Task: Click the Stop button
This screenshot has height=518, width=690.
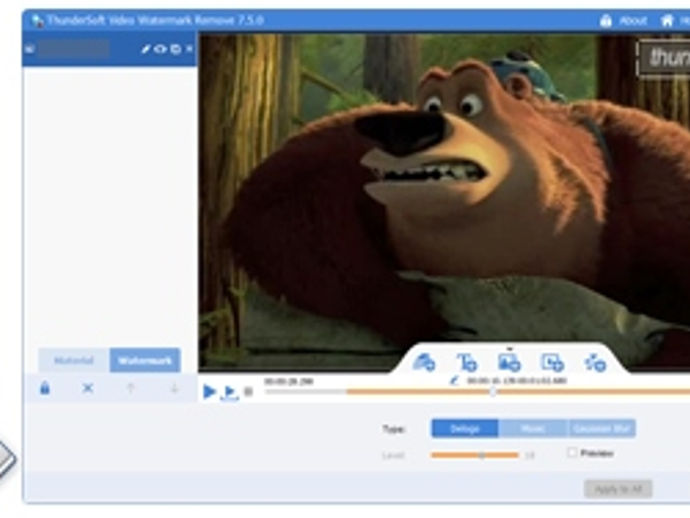Action: (x=248, y=391)
